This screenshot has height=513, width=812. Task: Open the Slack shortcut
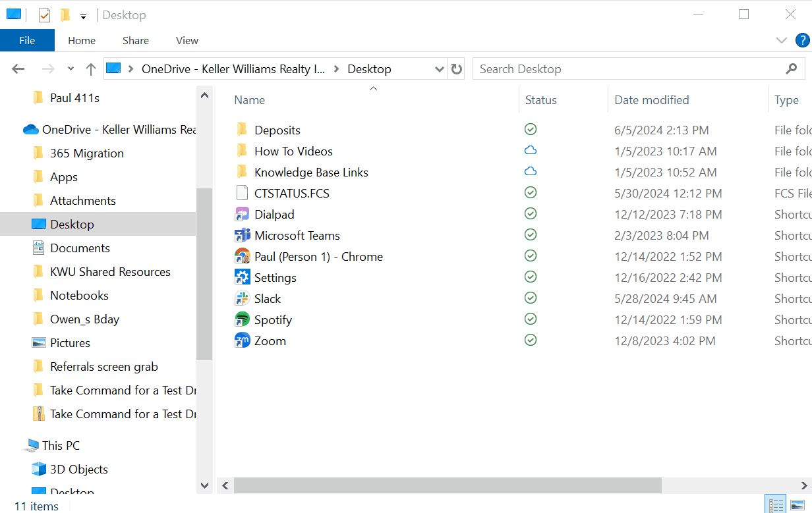(266, 298)
